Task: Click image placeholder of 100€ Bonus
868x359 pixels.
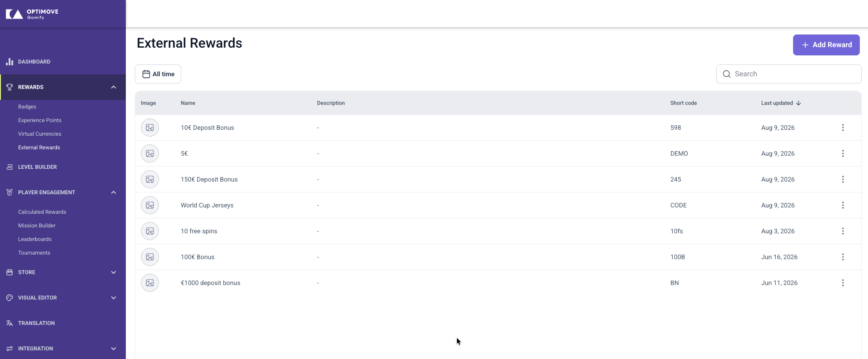Action: 150,257
